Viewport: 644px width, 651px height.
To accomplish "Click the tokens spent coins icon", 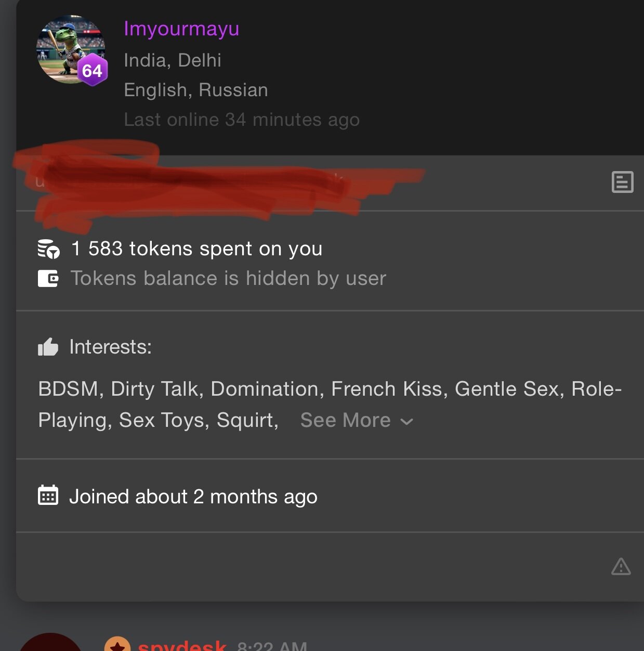I will coord(48,249).
